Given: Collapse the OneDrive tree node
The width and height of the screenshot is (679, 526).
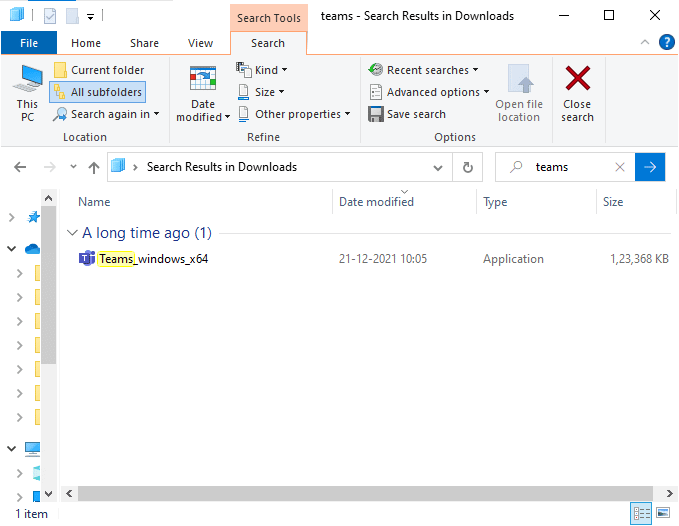Looking at the screenshot, I should click(x=11, y=249).
